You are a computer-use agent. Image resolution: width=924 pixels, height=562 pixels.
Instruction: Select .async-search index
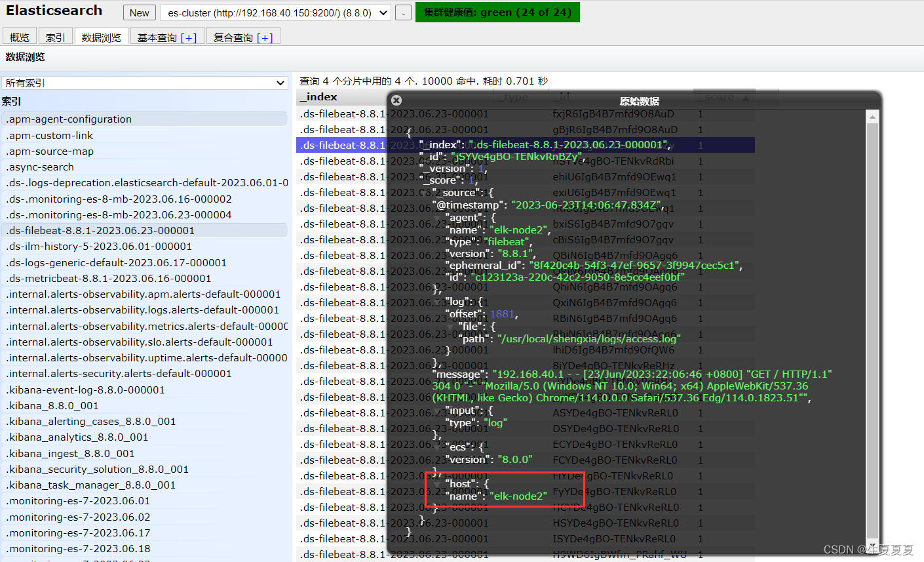coord(145,167)
